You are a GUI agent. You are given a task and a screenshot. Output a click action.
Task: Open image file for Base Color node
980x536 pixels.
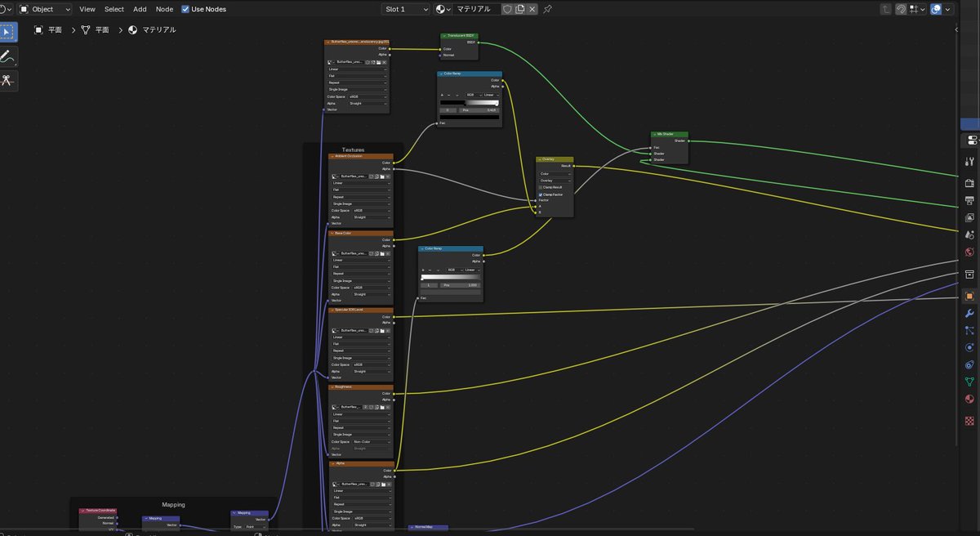(382, 253)
